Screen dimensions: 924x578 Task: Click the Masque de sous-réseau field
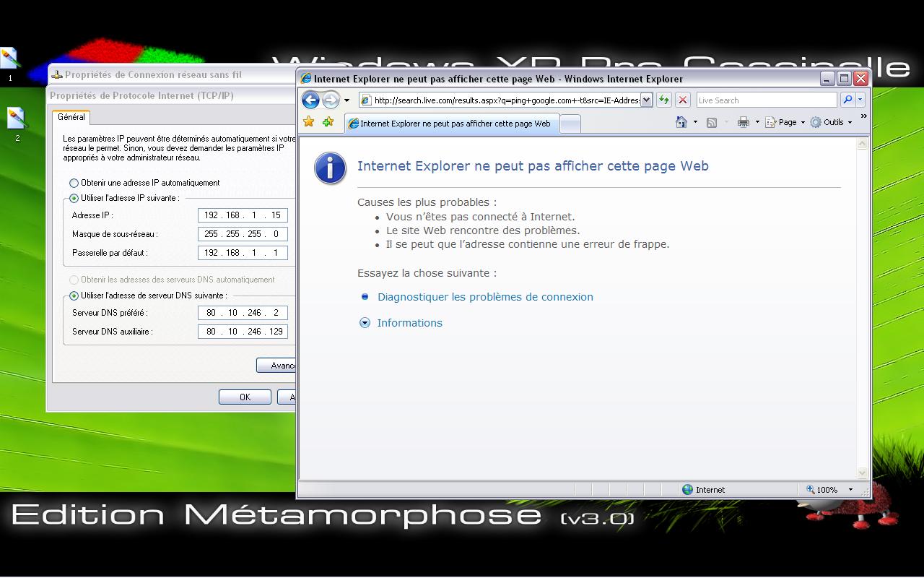(243, 234)
